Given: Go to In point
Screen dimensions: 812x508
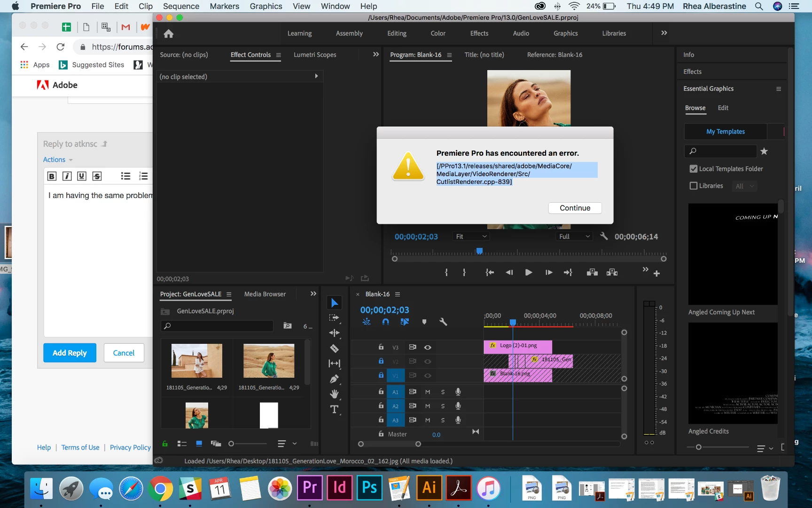Looking at the screenshot, I should coord(490,272).
